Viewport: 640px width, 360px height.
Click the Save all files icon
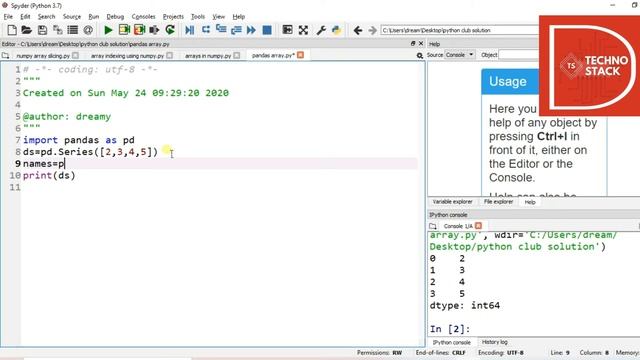coord(58,30)
